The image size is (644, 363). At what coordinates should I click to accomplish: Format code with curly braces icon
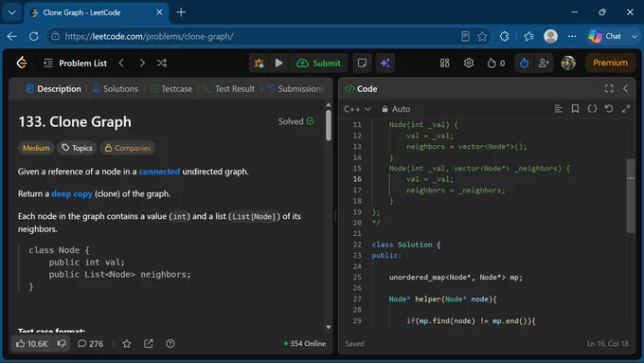pos(592,109)
